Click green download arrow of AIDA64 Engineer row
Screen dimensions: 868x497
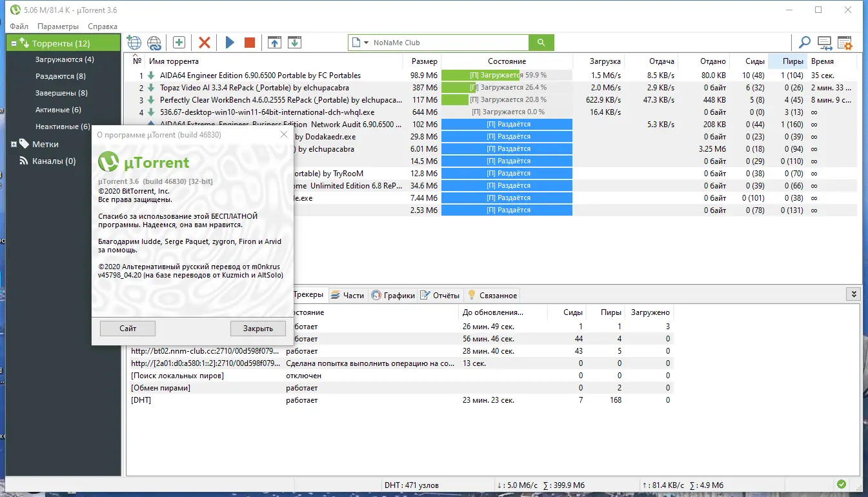151,76
